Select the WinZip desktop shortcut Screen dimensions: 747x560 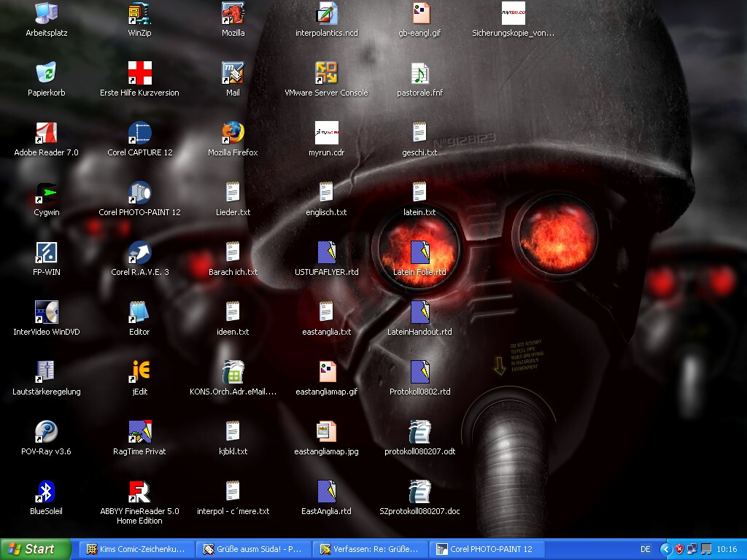139,14
